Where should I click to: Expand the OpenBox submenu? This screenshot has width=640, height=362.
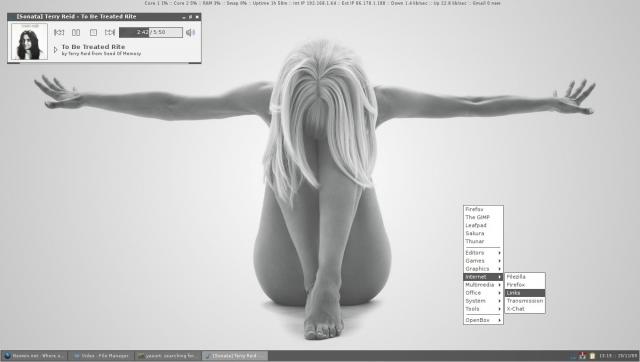click(483, 320)
